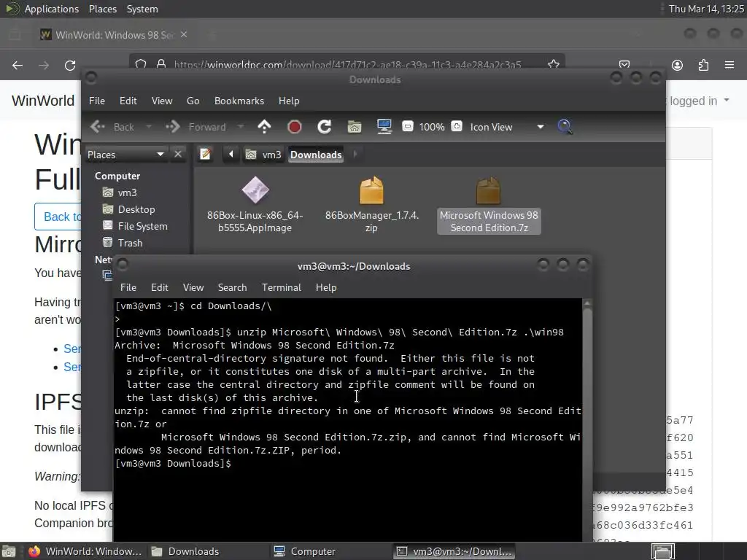Click terminal prompt line to focus input

348,463
